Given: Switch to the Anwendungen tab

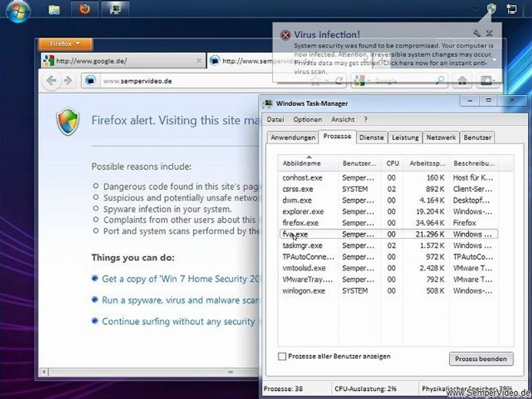Looking at the screenshot, I should 293,137.
